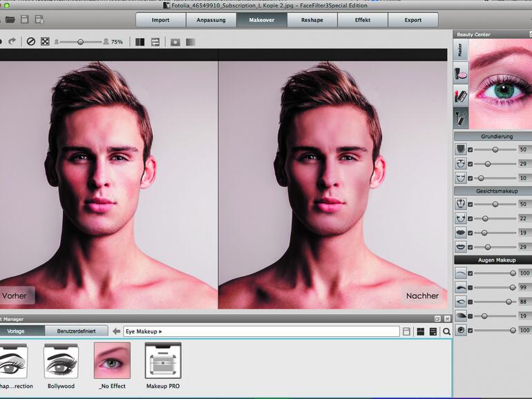Switch to split before/after compare view
This screenshot has height=399, width=532.
[x=140, y=41]
